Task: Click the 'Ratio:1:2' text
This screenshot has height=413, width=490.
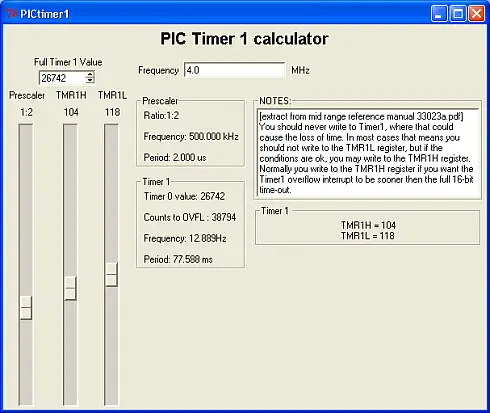Action: point(161,116)
